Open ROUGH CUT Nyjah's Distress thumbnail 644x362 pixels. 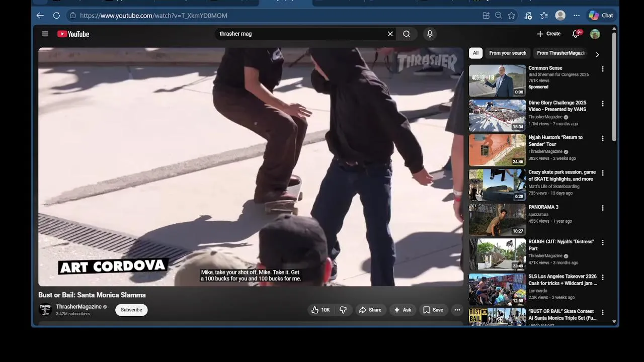(497, 254)
